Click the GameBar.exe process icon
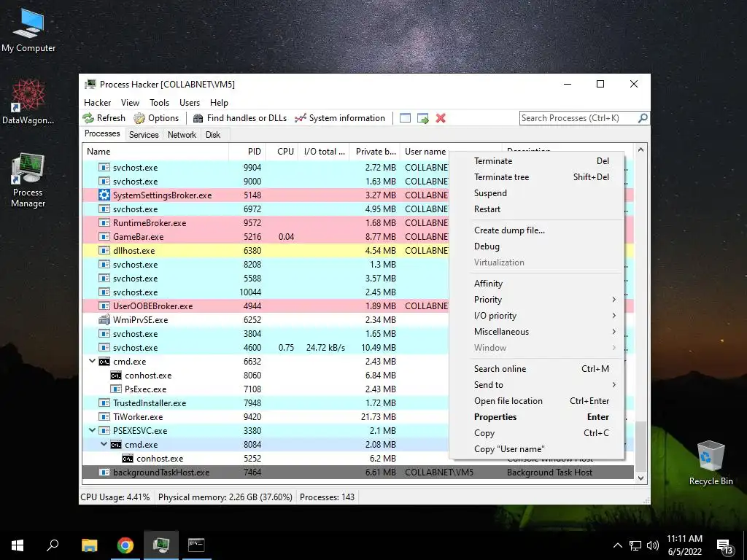The width and height of the screenshot is (747, 560). (x=104, y=237)
